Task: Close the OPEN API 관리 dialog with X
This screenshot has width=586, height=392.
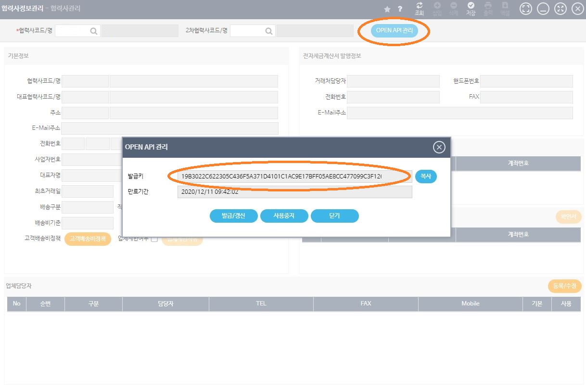Action: pyautogui.click(x=439, y=147)
